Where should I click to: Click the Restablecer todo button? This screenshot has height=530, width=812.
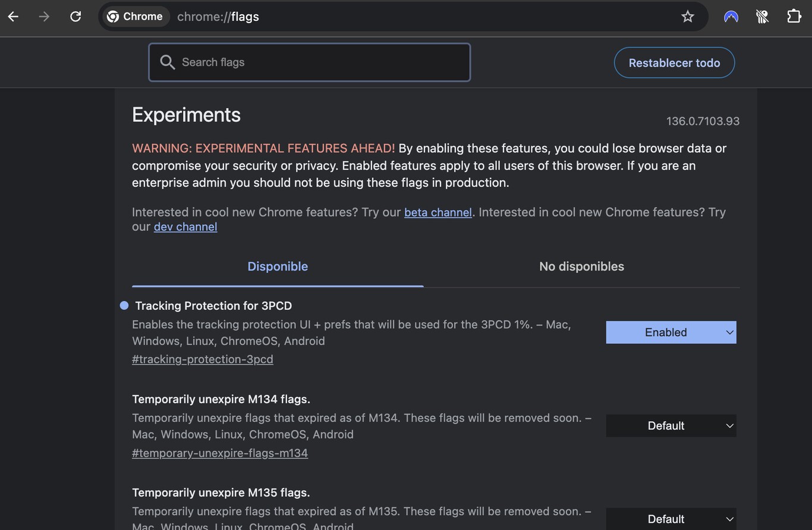(674, 62)
